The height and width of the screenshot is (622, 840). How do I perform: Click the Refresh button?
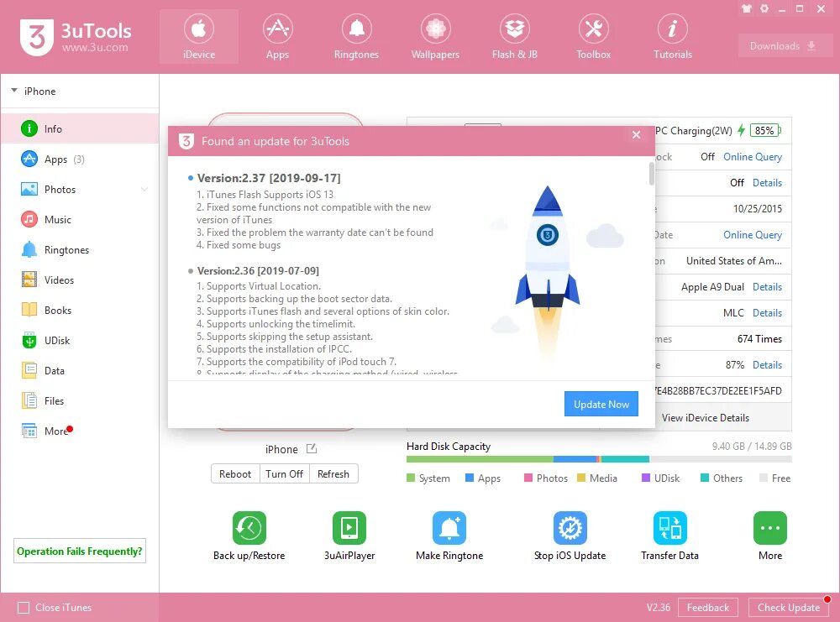(x=333, y=473)
